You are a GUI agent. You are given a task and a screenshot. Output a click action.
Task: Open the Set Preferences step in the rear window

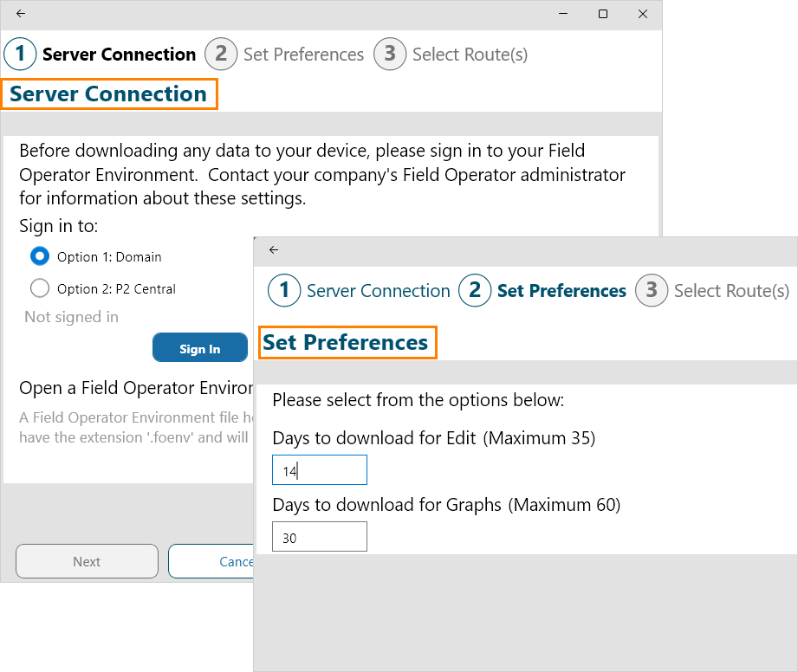tap(303, 55)
